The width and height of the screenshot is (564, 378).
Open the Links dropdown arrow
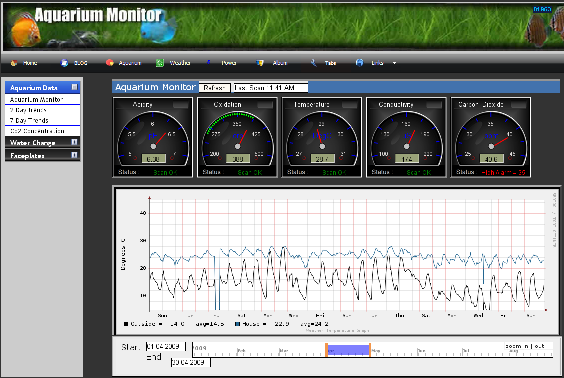[394, 63]
